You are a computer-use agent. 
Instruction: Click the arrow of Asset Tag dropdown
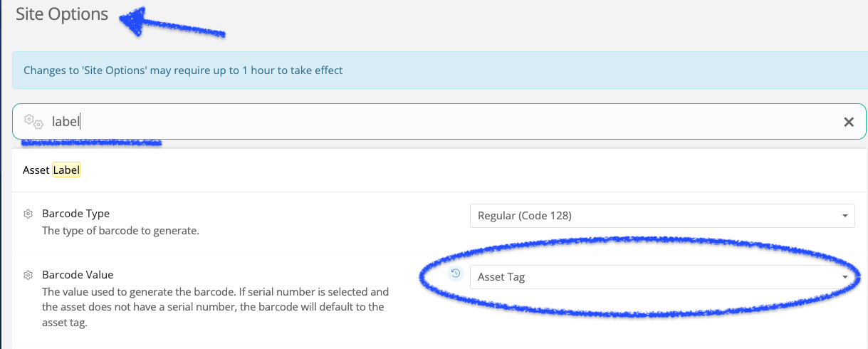(x=845, y=277)
